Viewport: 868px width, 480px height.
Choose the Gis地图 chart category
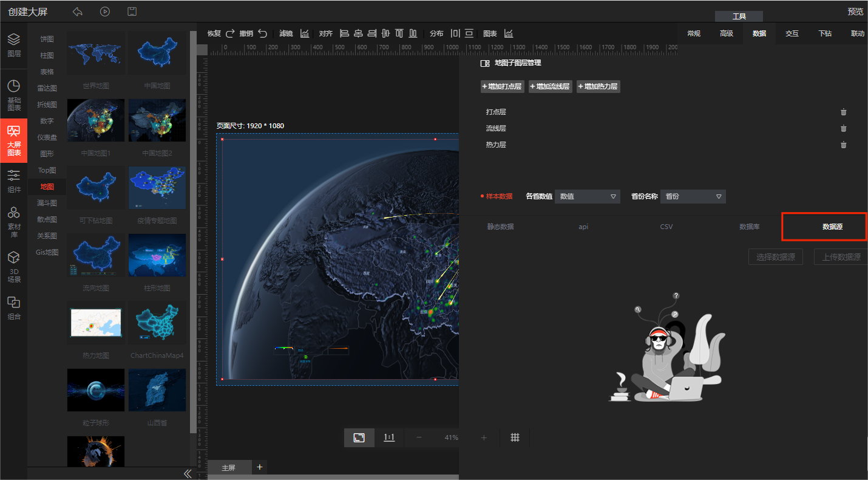(47, 252)
